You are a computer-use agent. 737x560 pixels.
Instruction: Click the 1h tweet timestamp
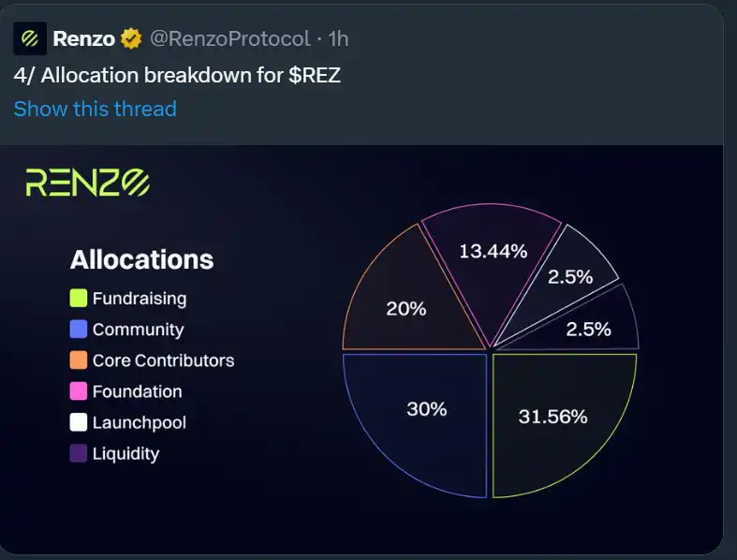coord(338,39)
